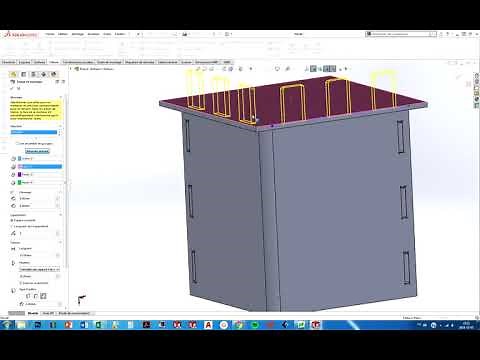Open the ConfigurationManager tab icon
Image resolution: width=480 pixels, height=360 pixels.
click(x=34, y=74)
